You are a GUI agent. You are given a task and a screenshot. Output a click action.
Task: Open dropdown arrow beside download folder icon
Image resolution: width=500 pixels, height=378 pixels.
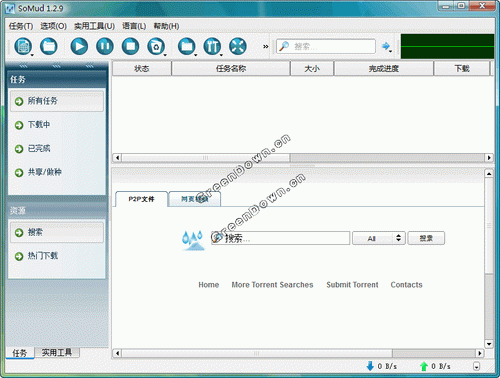(x=196, y=55)
